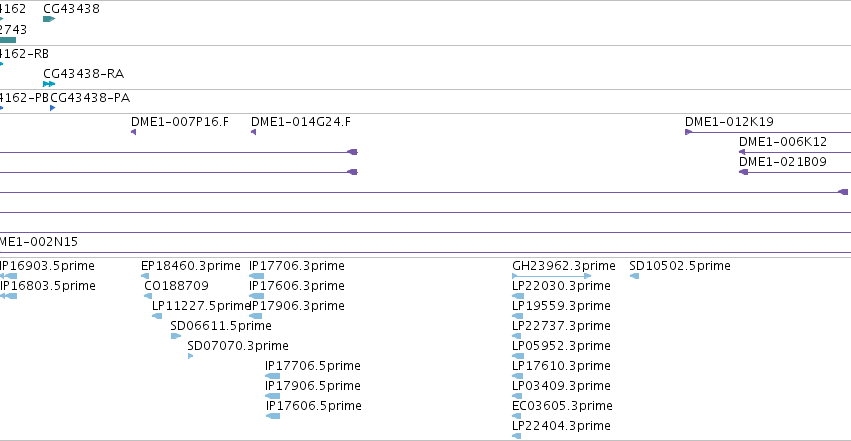This screenshot has height=441, width=851.
Task: Select the IP16803.5prime EST label
Action: 48,286
